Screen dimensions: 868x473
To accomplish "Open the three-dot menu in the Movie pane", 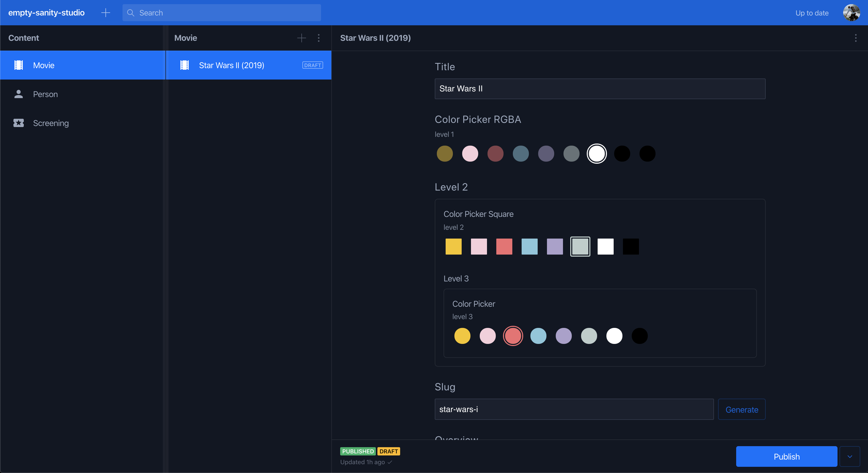I will pos(319,38).
